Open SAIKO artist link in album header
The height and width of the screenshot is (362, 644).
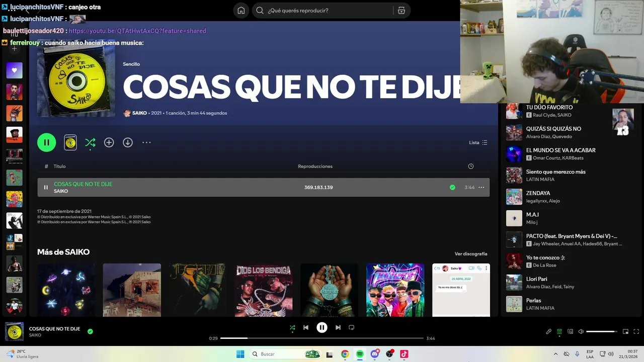click(x=139, y=113)
